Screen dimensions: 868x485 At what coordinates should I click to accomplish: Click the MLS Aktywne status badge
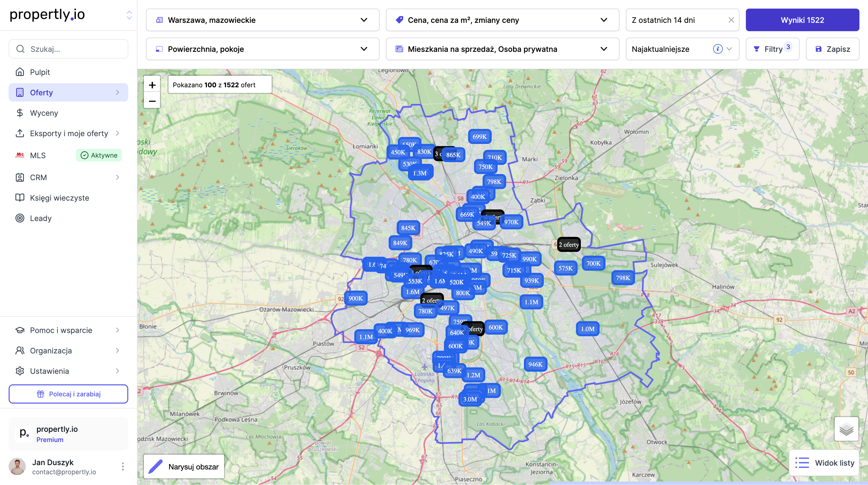coord(99,155)
